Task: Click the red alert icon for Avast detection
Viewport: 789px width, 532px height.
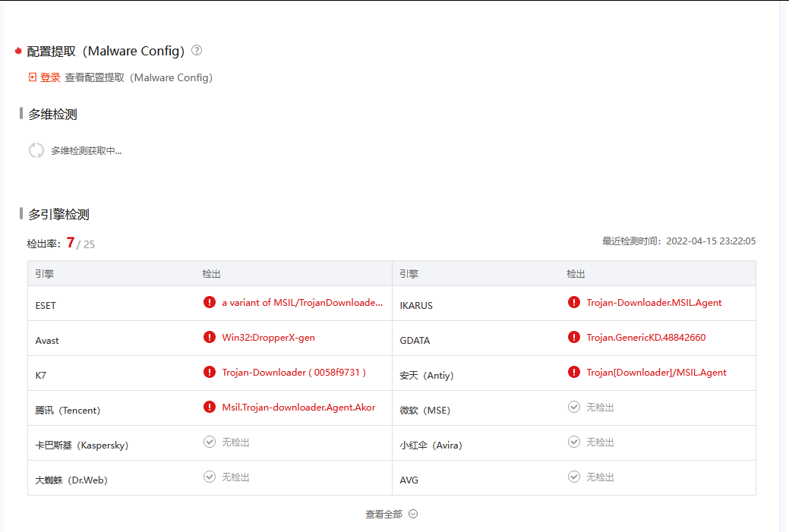Action: pos(210,337)
